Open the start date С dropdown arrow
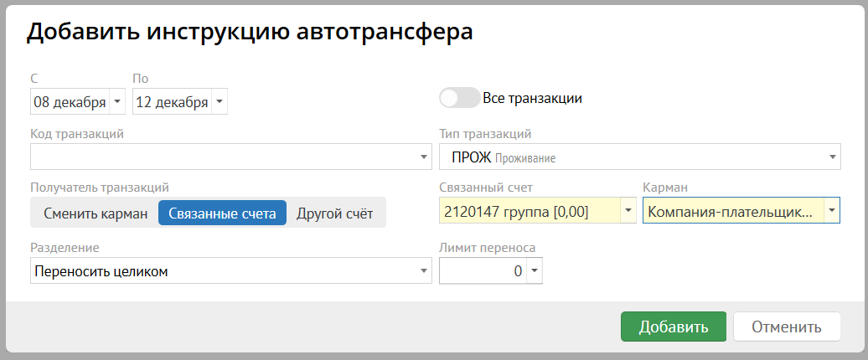This screenshot has width=868, height=360. (x=116, y=102)
